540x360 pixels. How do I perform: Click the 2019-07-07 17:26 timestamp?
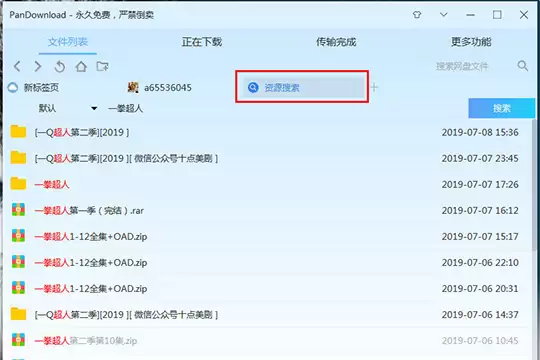[480, 184]
